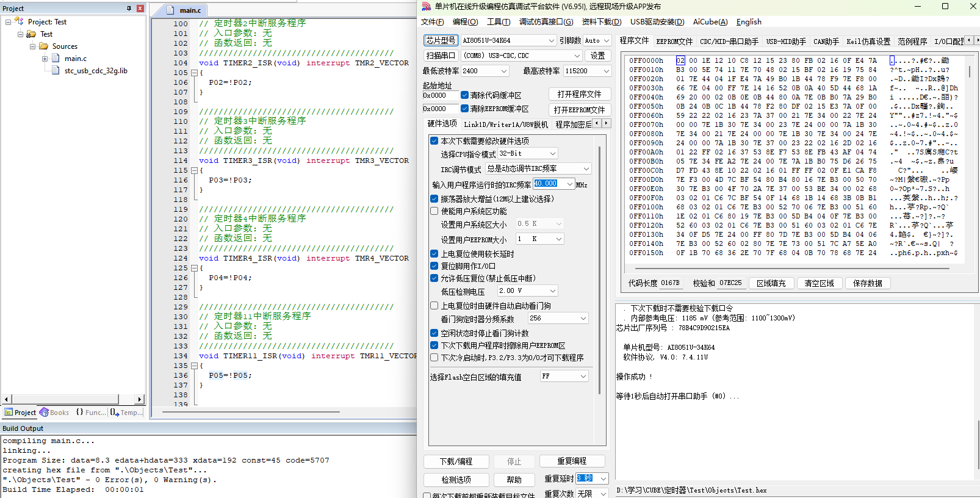Open the Link1D/Writer1A/U8W脱机 tab

(506, 125)
